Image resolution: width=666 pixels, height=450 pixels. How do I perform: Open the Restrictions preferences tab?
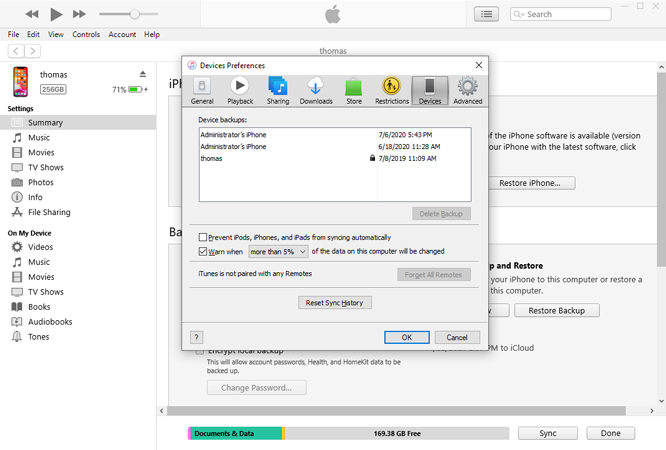[392, 91]
